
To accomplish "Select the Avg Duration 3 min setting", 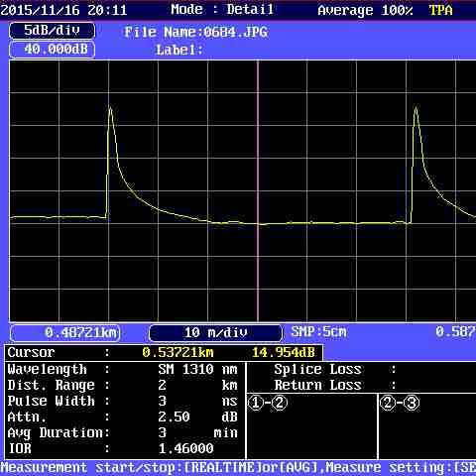I will 123,433.
